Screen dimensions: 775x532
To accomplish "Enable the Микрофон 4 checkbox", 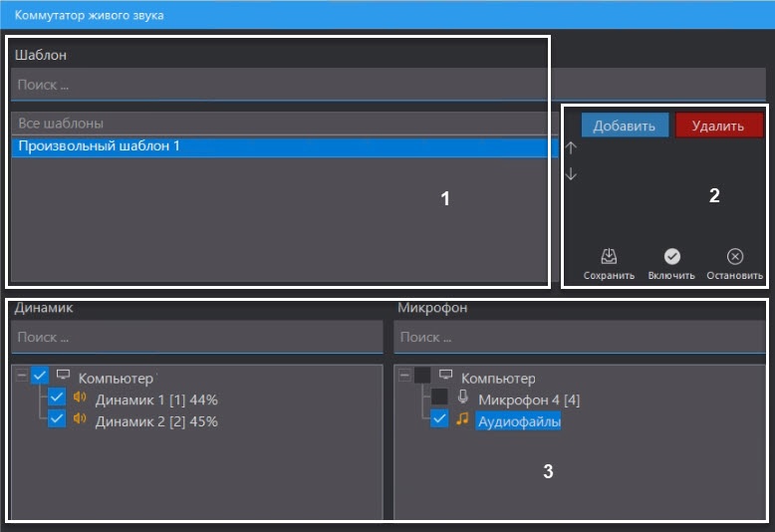I will (439, 399).
